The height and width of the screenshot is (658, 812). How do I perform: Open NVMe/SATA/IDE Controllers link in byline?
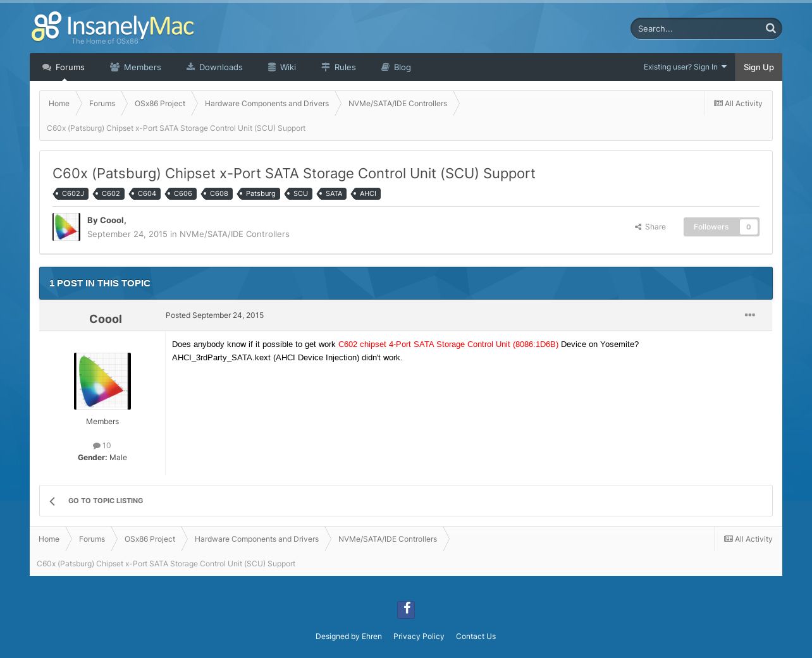click(x=235, y=235)
